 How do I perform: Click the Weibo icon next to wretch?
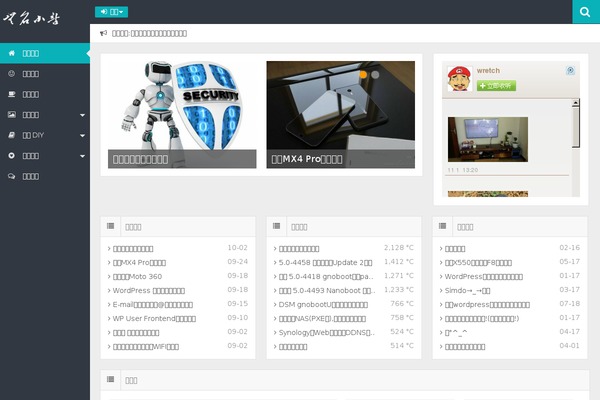tap(570, 70)
